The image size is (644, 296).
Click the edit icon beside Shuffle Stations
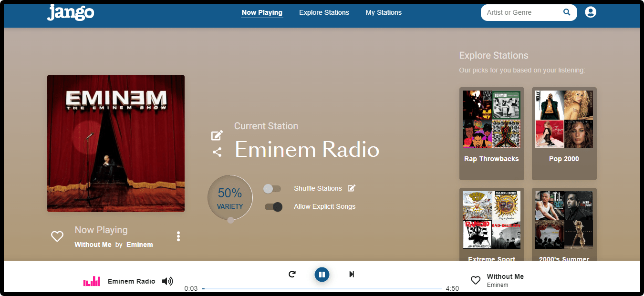[352, 188]
